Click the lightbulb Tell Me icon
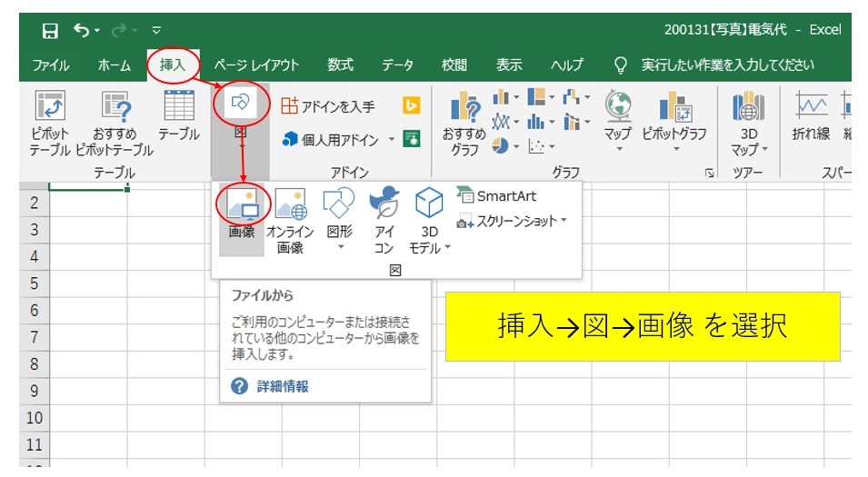 [x=621, y=65]
